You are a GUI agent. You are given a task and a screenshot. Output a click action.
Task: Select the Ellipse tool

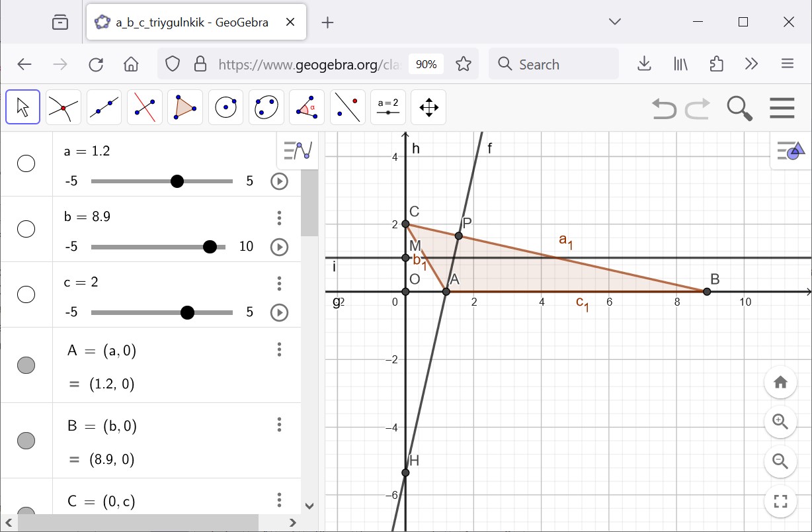(x=266, y=107)
